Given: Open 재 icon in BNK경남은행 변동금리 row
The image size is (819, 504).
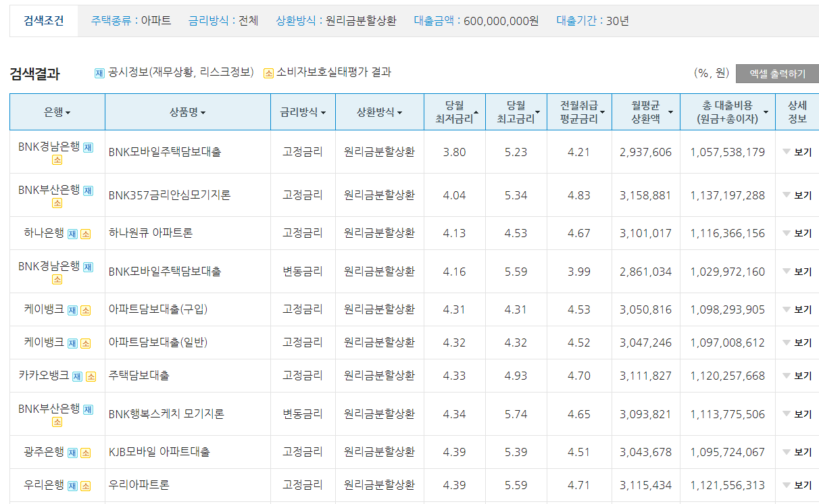Looking at the screenshot, I should click(88, 266).
